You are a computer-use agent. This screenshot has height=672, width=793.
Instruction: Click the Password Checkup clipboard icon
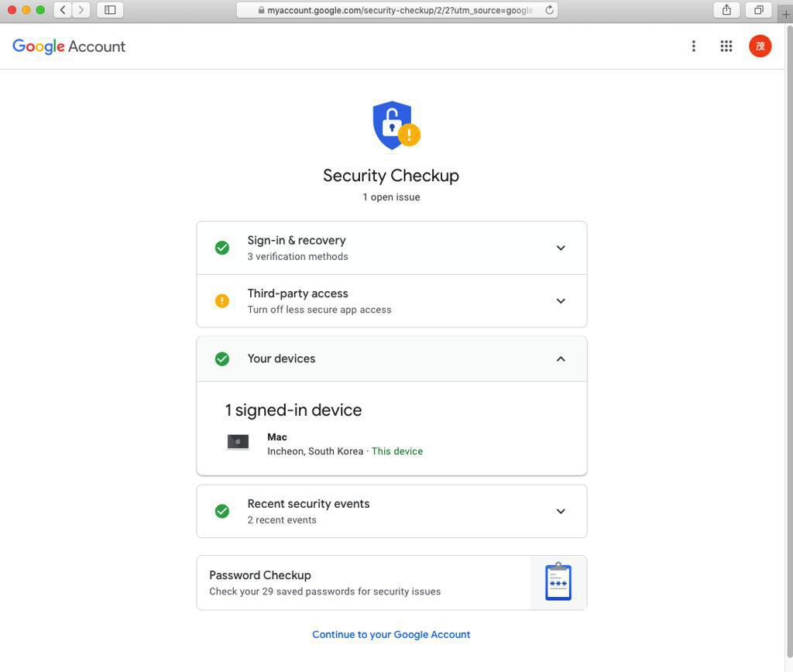tap(558, 582)
